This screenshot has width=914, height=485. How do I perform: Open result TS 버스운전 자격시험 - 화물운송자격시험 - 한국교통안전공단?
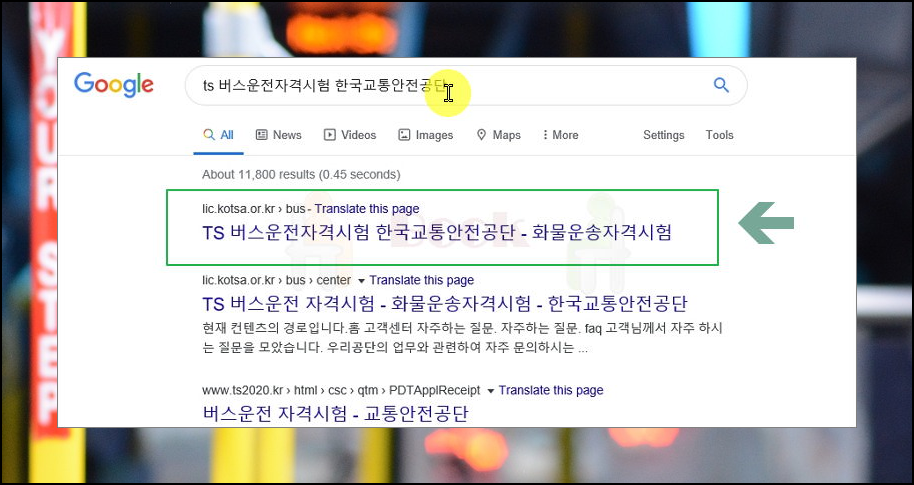coord(445,304)
